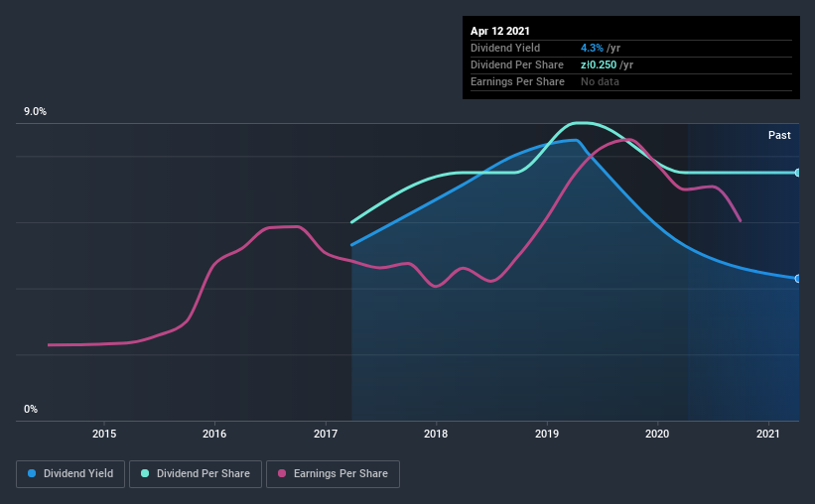
Task: Click the 4.3% Dividend Yield tooltip value
Action: pyautogui.click(x=592, y=48)
